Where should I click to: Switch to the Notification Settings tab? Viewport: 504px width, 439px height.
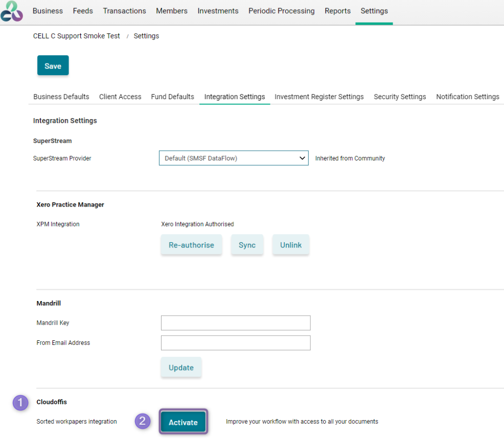click(468, 97)
